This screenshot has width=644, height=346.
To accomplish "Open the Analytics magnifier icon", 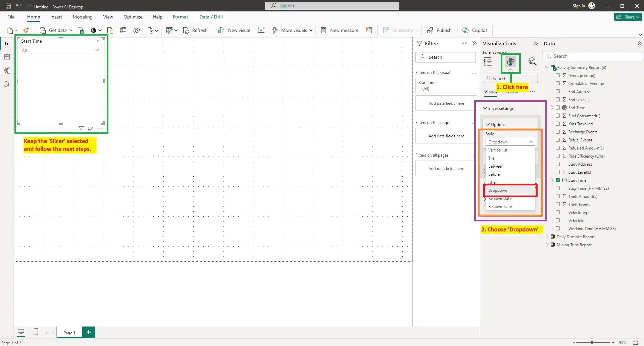I will [x=532, y=62].
